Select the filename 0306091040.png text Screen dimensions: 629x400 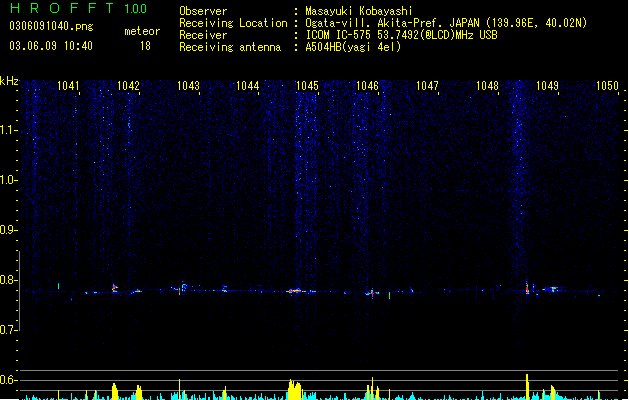click(51, 26)
